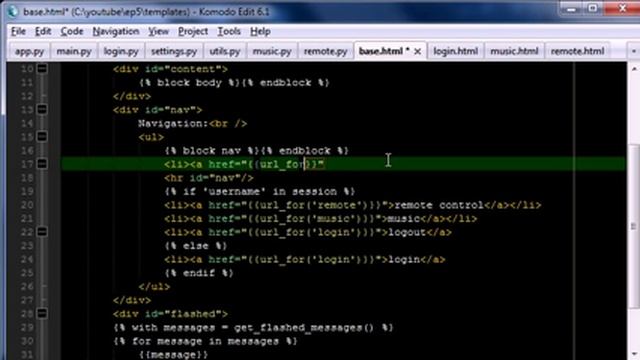The width and height of the screenshot is (640, 360).
Task: Select the base.html tab
Action: (x=384, y=51)
